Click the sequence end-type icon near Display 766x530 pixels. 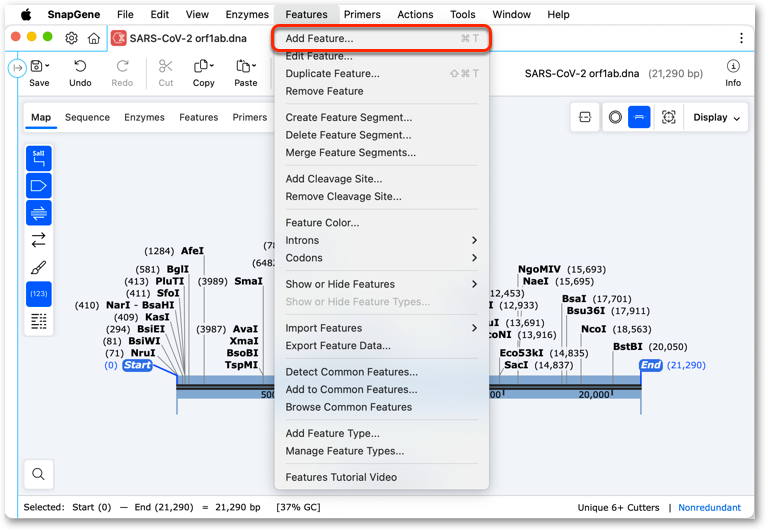point(585,117)
